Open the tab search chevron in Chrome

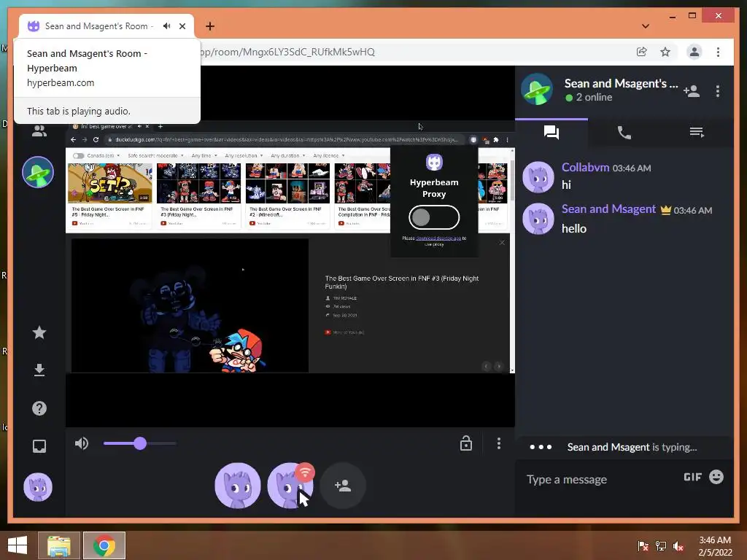tap(646, 26)
